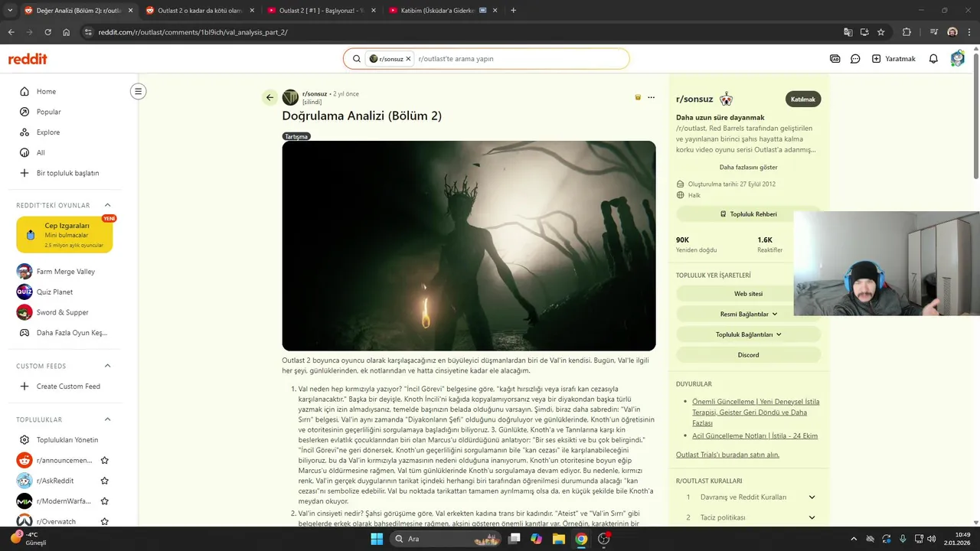Screen dimensions: 980x551
Task: Open r/AskReddit community
Action: (55, 481)
